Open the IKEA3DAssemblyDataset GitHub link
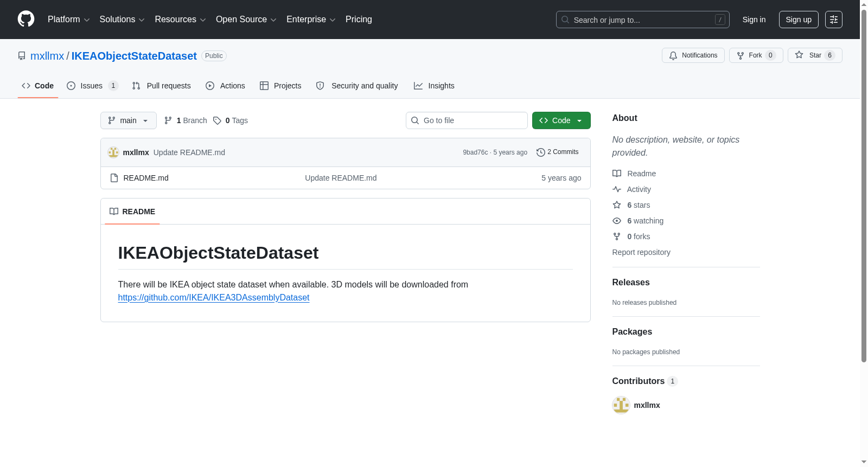 tap(214, 297)
